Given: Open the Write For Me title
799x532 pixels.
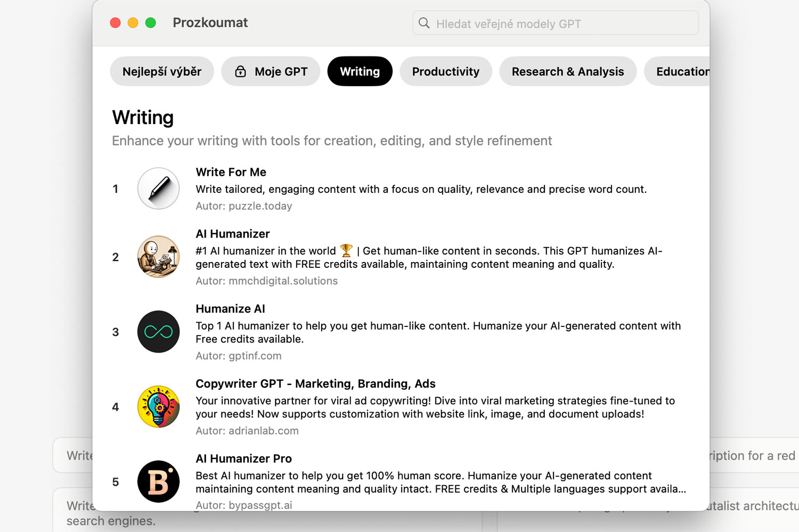Looking at the screenshot, I should click(231, 172).
